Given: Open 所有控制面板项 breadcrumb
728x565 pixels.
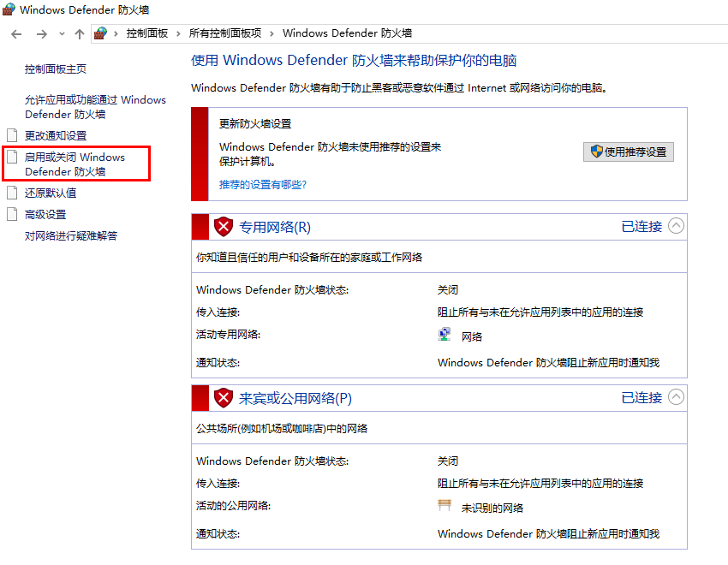Looking at the screenshot, I should pos(225,33).
